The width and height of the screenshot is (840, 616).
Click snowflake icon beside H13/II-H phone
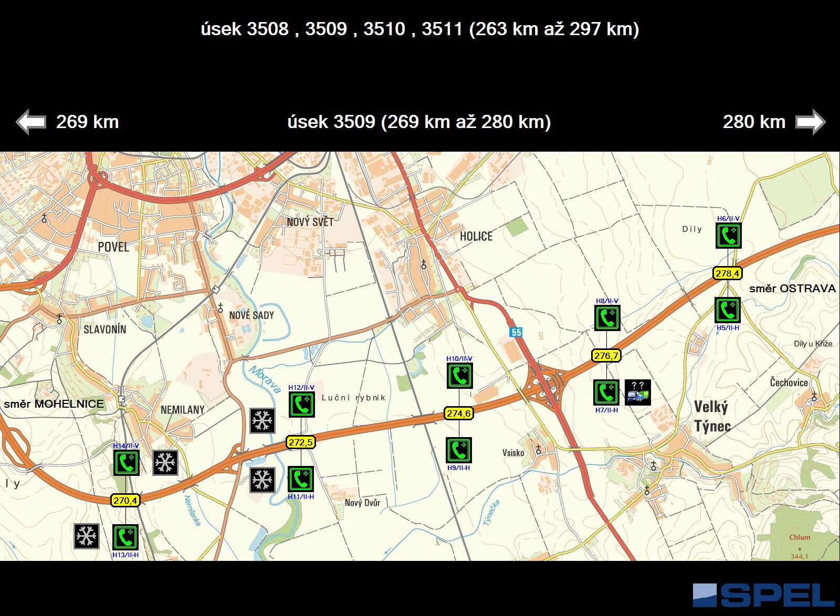pyautogui.click(x=87, y=536)
